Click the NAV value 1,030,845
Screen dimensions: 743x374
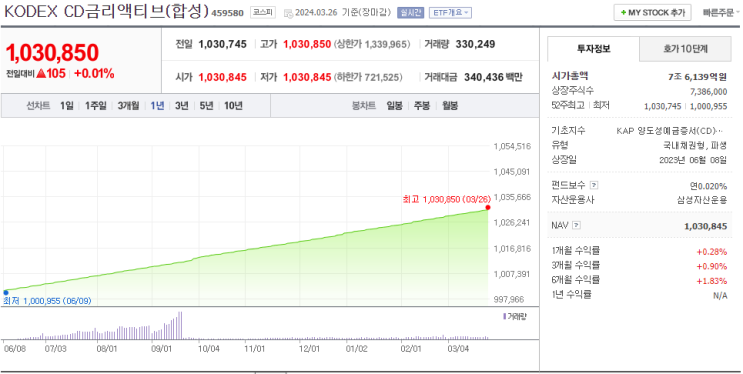point(705,227)
